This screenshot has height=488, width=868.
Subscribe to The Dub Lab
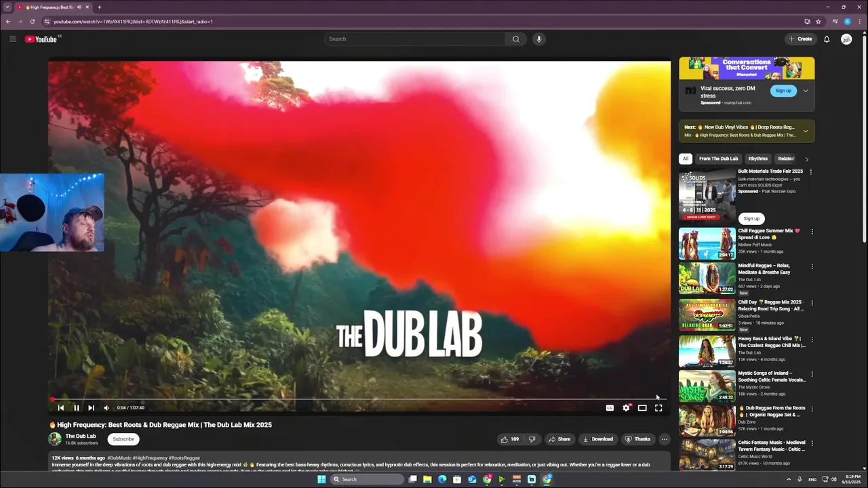tap(123, 439)
